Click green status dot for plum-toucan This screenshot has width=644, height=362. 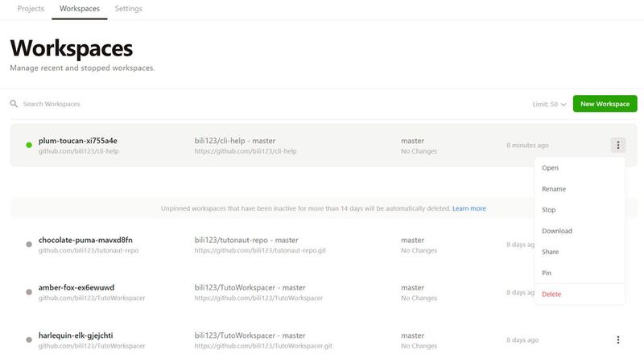point(29,146)
